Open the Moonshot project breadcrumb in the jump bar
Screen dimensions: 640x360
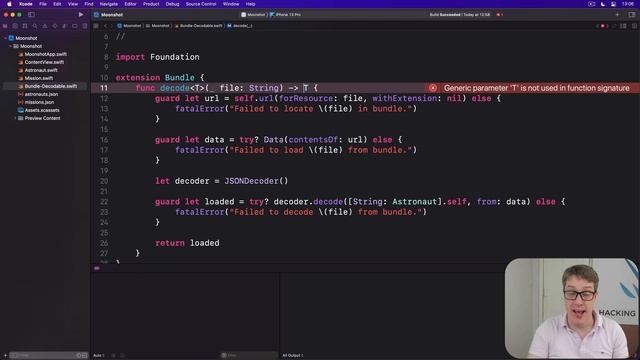[129, 26]
